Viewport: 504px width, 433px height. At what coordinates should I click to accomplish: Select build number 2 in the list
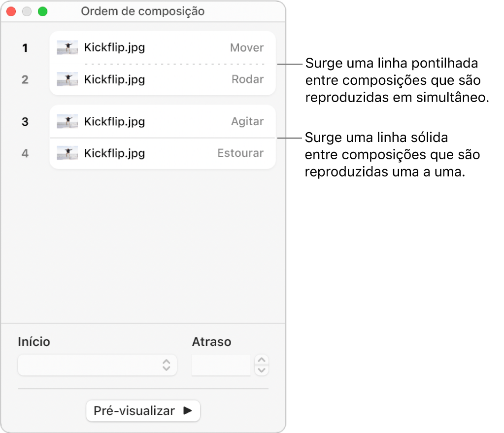coord(25,79)
